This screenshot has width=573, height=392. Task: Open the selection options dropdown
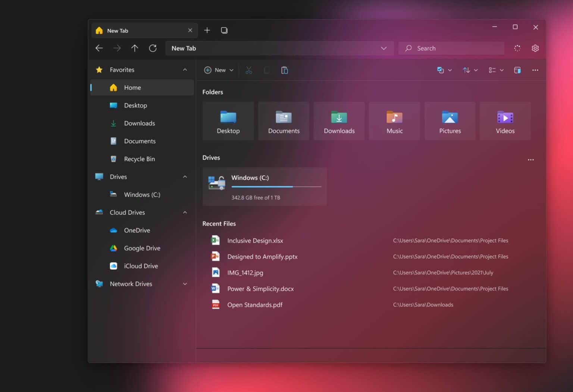444,70
